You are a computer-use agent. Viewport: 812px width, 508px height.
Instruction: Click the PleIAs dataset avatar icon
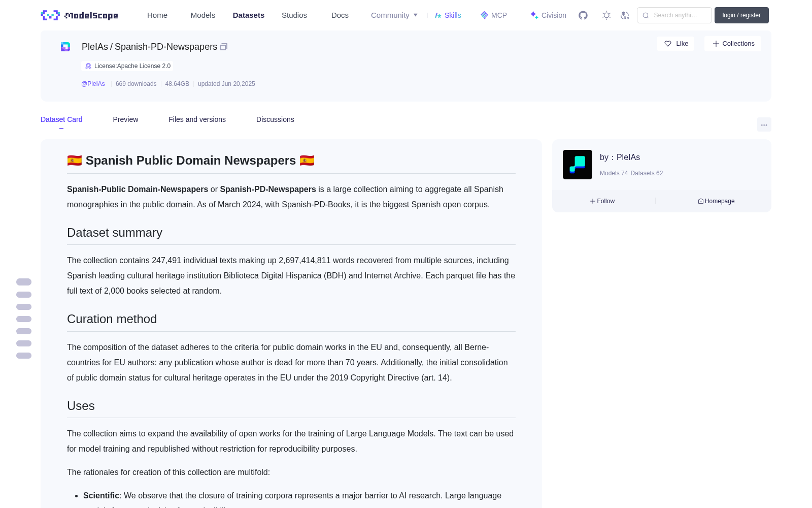coord(65,47)
